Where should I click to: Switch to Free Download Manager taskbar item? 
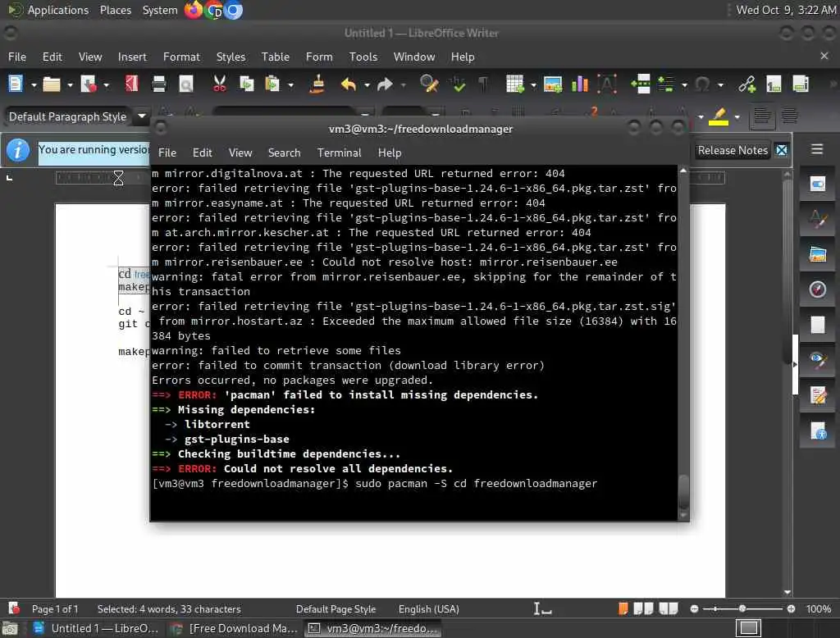(x=235, y=628)
